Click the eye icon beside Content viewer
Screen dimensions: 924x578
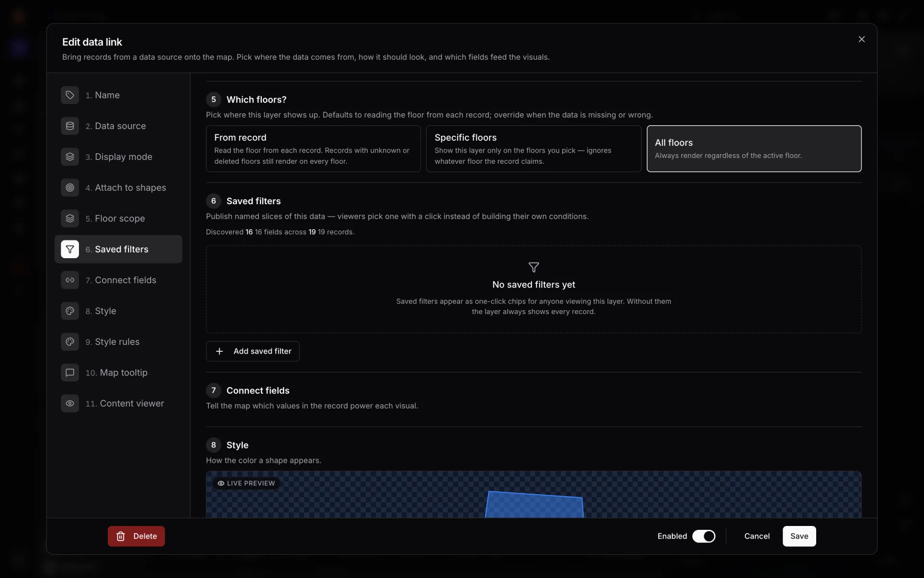70,403
